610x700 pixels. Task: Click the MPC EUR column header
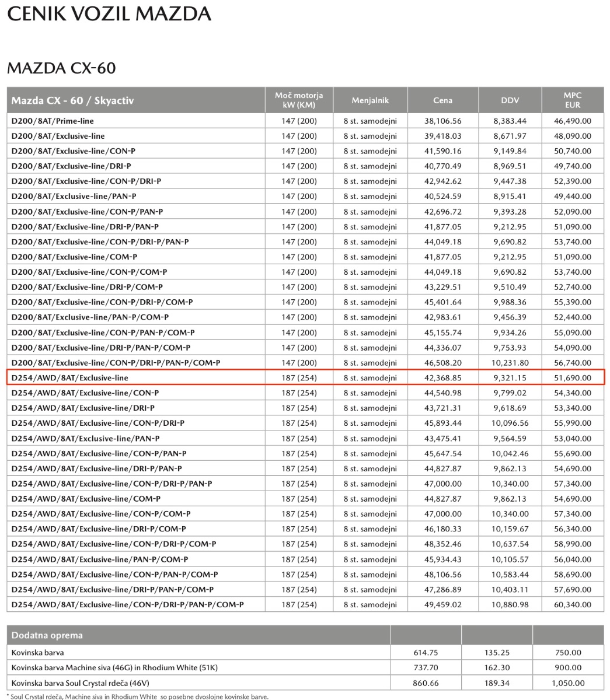click(x=573, y=100)
